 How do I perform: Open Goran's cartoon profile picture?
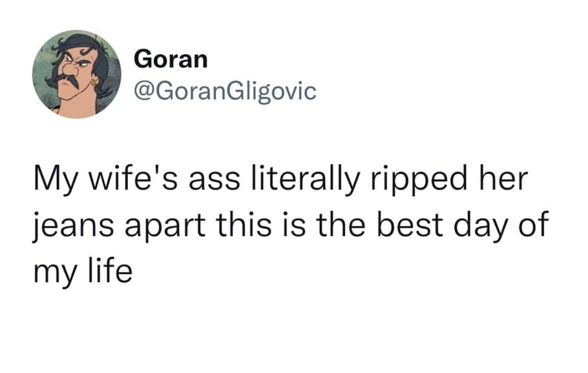(x=77, y=74)
